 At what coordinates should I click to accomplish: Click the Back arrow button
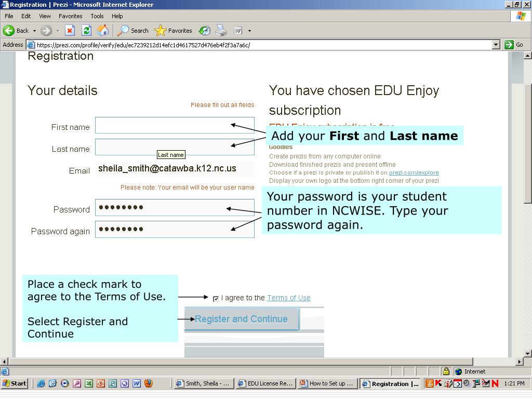(x=16, y=31)
